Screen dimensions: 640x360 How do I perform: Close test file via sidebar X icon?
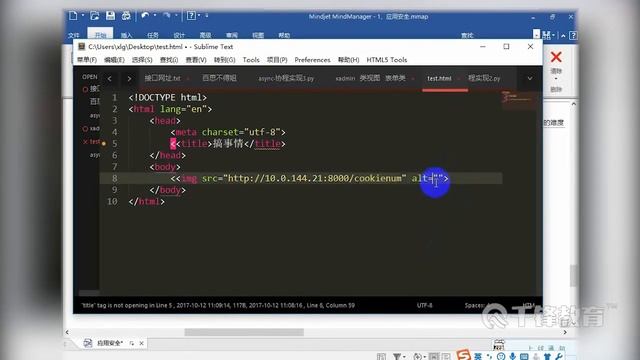tap(85, 142)
